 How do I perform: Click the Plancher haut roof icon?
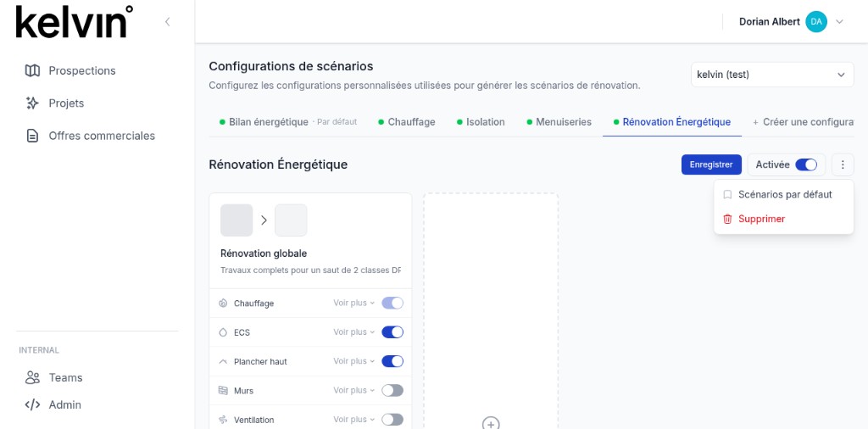(223, 361)
